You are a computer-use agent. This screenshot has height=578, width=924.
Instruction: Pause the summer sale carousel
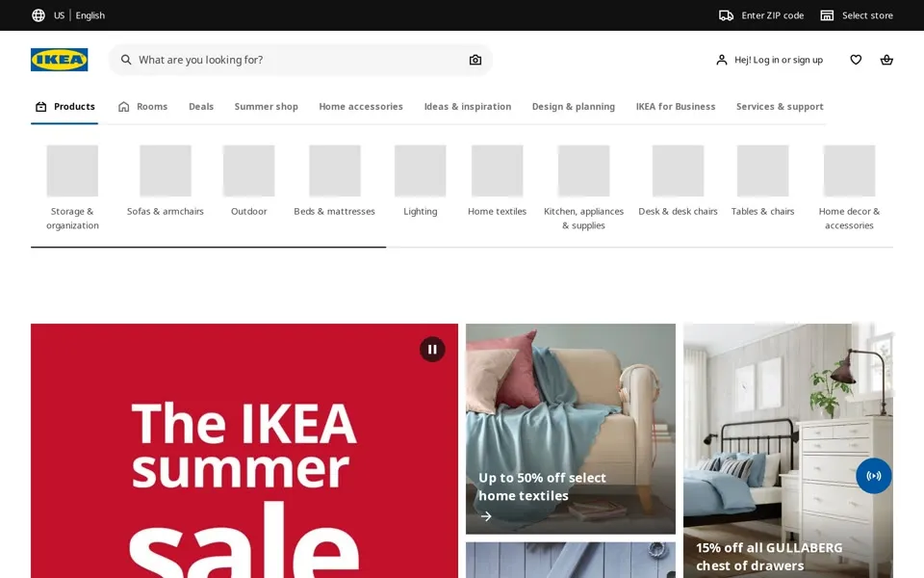pyautogui.click(x=432, y=349)
